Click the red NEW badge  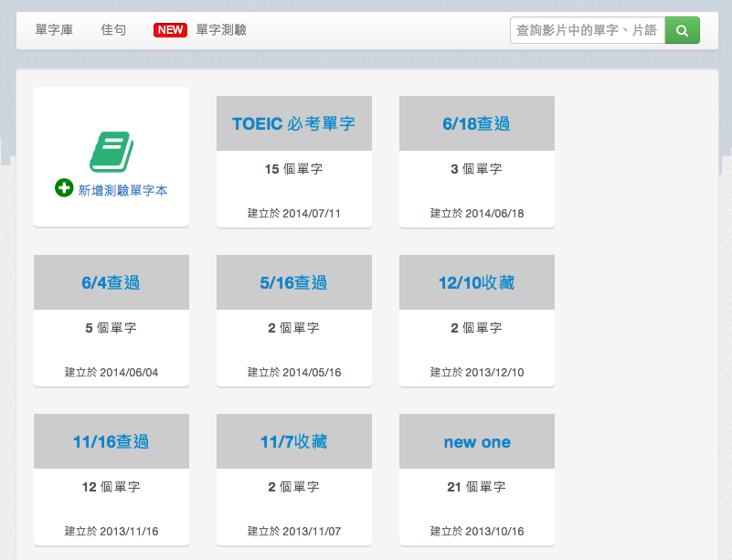click(171, 30)
